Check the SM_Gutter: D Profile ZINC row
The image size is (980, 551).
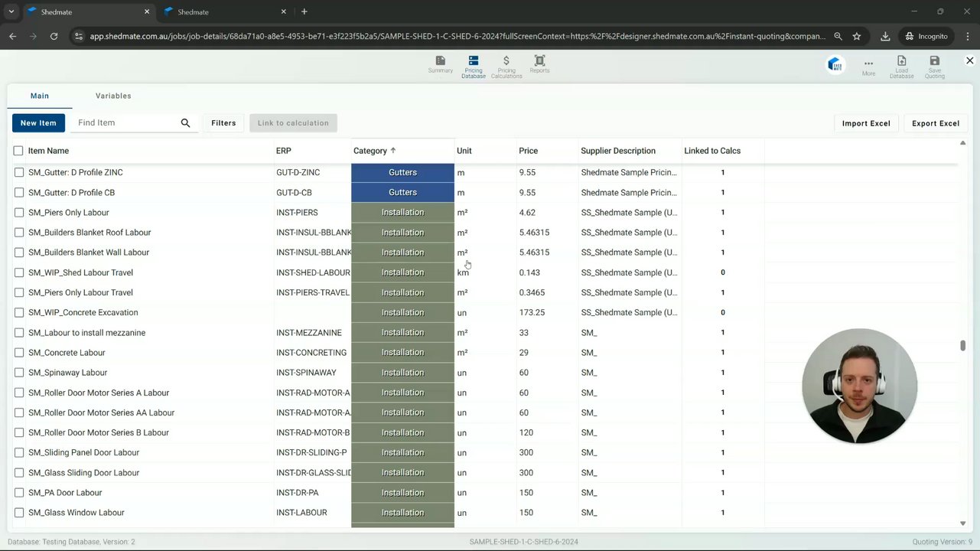[x=19, y=172]
